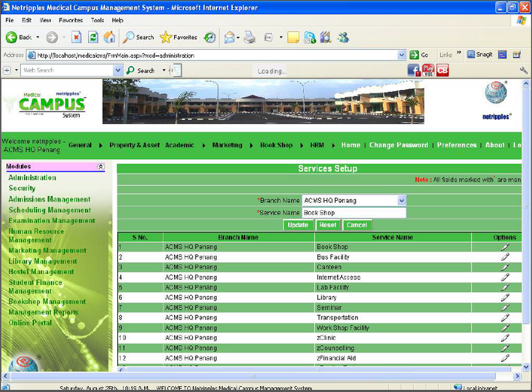The width and height of the screenshot is (532, 392).
Task: Edit Work Shop Facility row pencil icon
Action: (x=505, y=327)
